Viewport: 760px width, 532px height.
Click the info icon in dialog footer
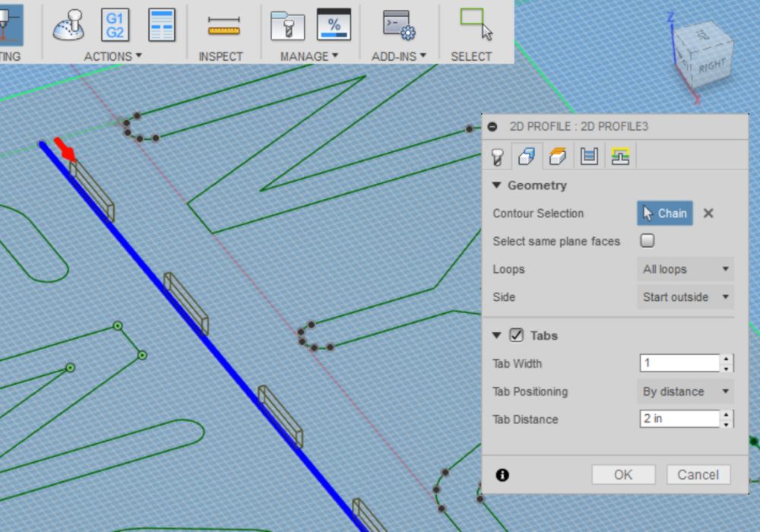(x=502, y=475)
